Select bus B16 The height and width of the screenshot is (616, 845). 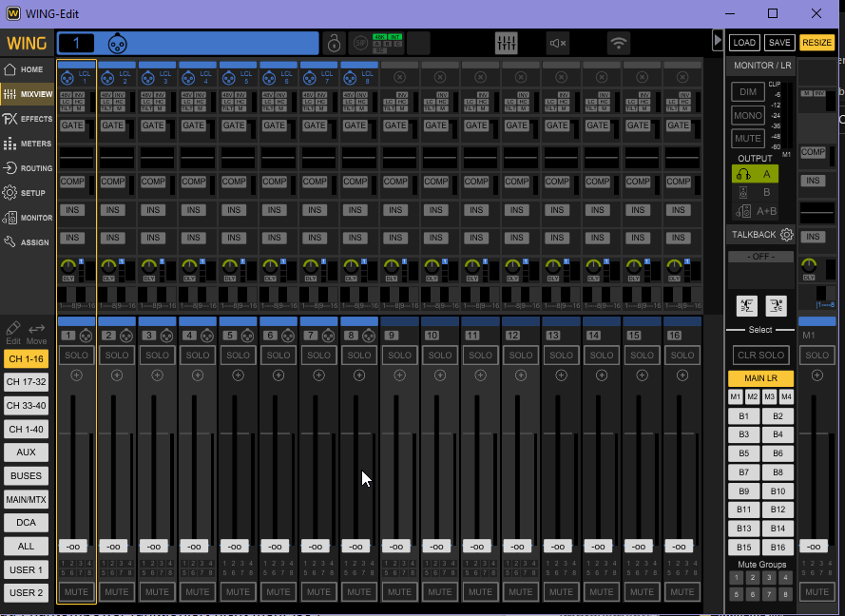(778, 547)
